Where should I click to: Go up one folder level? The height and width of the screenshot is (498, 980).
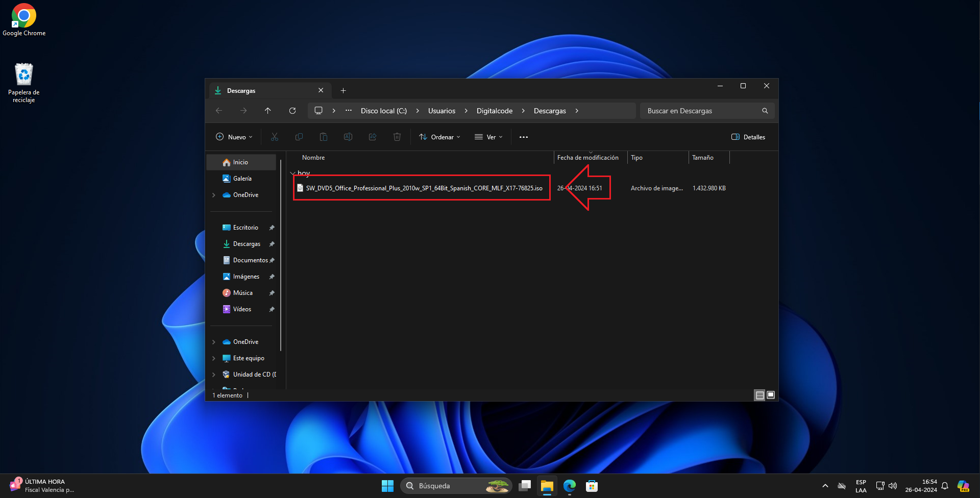(x=268, y=111)
